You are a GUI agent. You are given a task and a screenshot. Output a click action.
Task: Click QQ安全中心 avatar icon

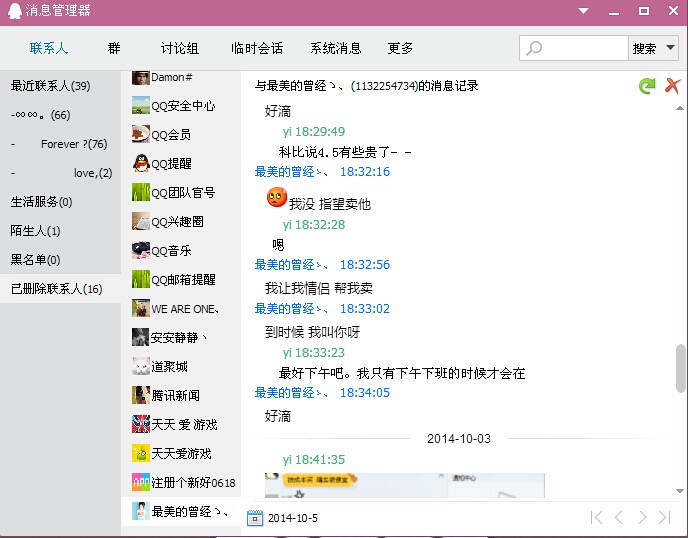tap(140, 106)
